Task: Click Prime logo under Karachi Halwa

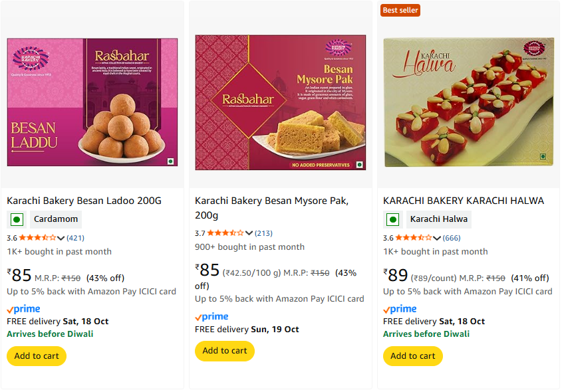Action: pyautogui.click(x=400, y=310)
